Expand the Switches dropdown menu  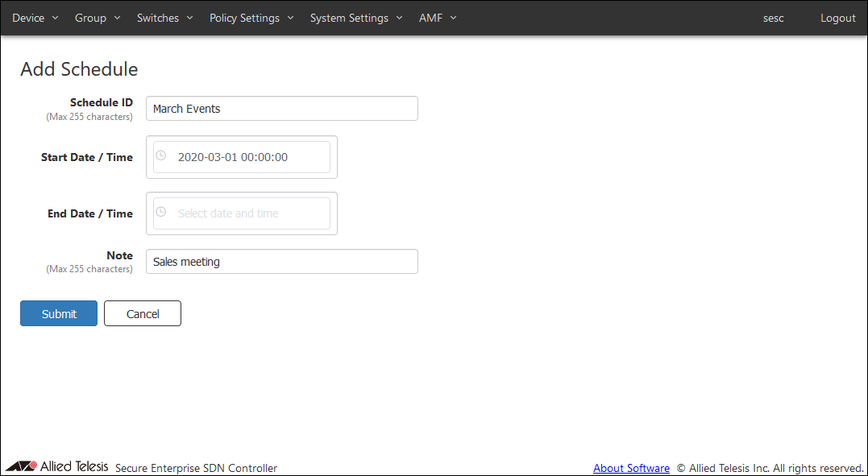pos(164,18)
